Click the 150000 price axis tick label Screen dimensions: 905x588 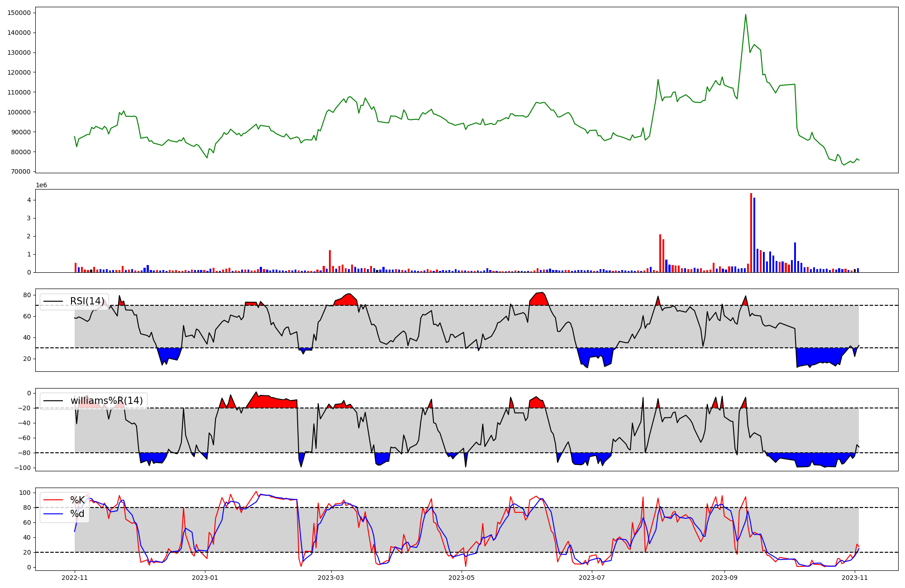(19, 13)
